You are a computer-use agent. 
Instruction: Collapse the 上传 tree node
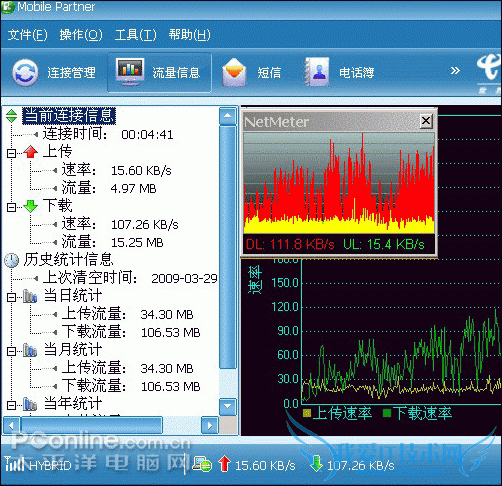(12, 153)
